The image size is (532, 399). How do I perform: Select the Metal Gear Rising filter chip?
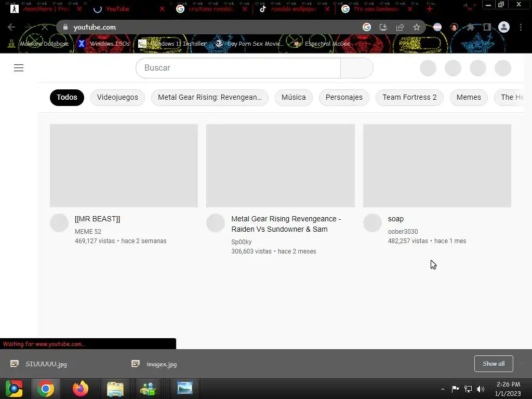click(210, 97)
